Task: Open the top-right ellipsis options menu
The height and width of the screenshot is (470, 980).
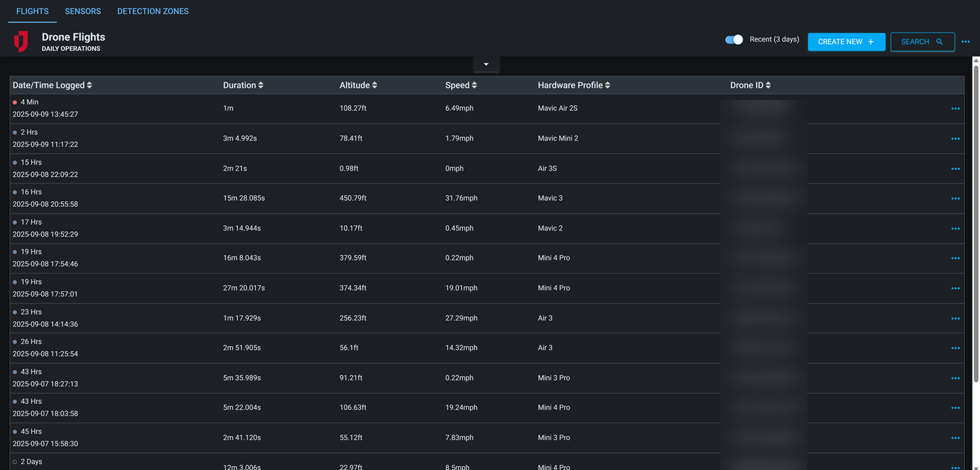Action: 966,41
